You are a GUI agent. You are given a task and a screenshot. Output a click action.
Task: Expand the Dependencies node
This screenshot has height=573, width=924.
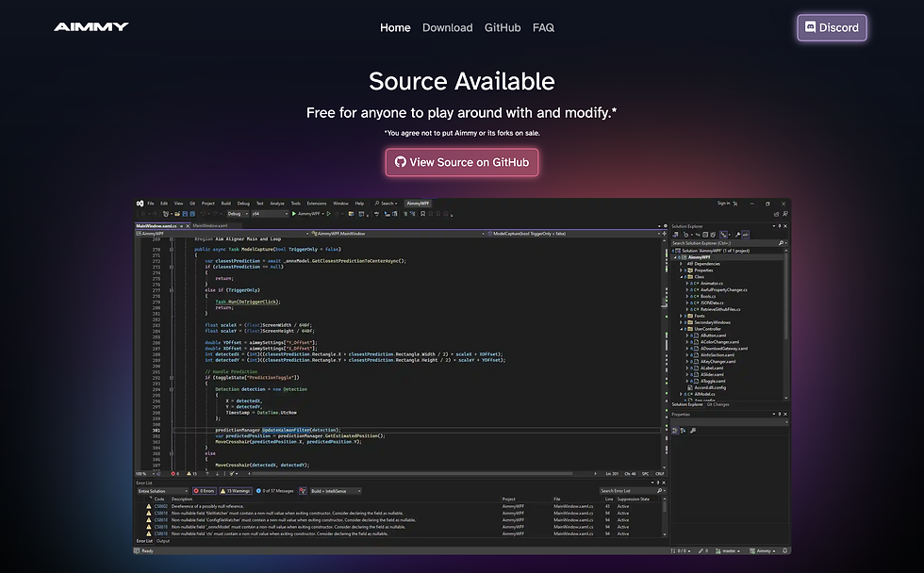coord(681,264)
